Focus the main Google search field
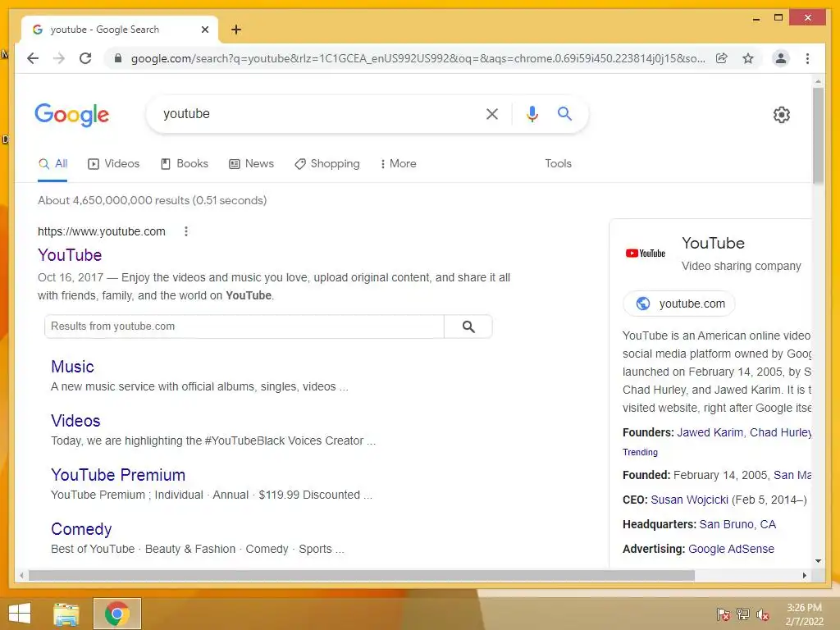 pyautogui.click(x=319, y=113)
